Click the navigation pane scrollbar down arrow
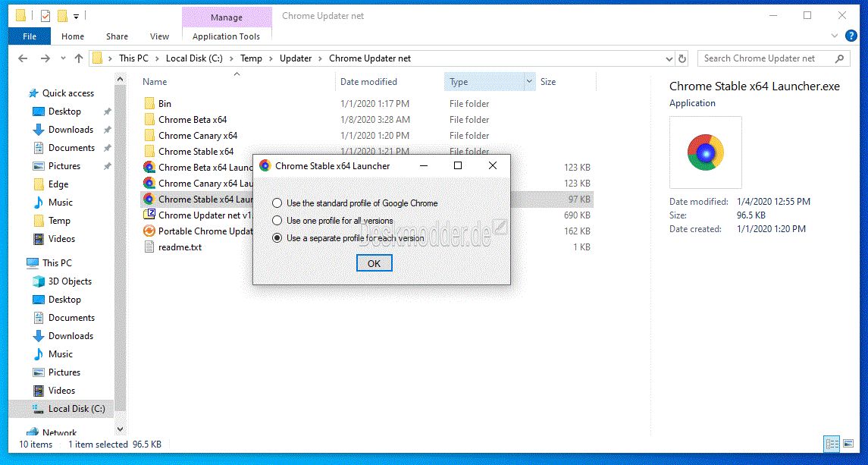The image size is (868, 465). [x=120, y=429]
